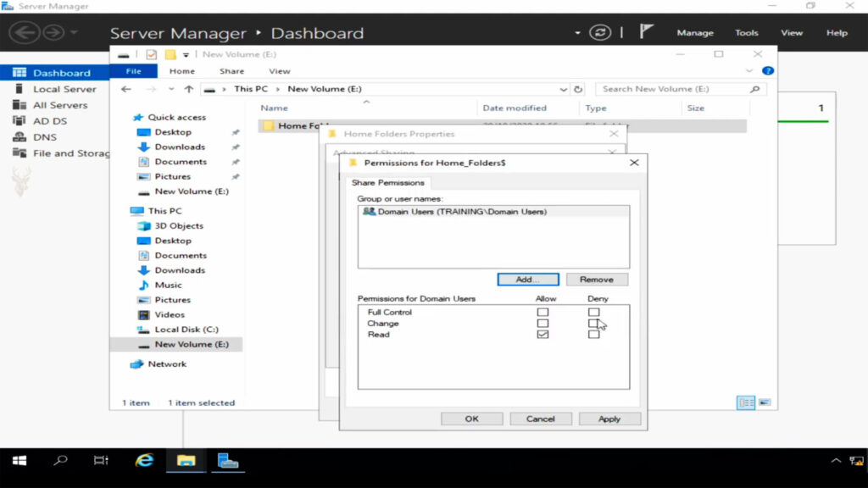868x488 pixels.
Task: Tick the Deny Change checkbox
Action: (x=593, y=323)
